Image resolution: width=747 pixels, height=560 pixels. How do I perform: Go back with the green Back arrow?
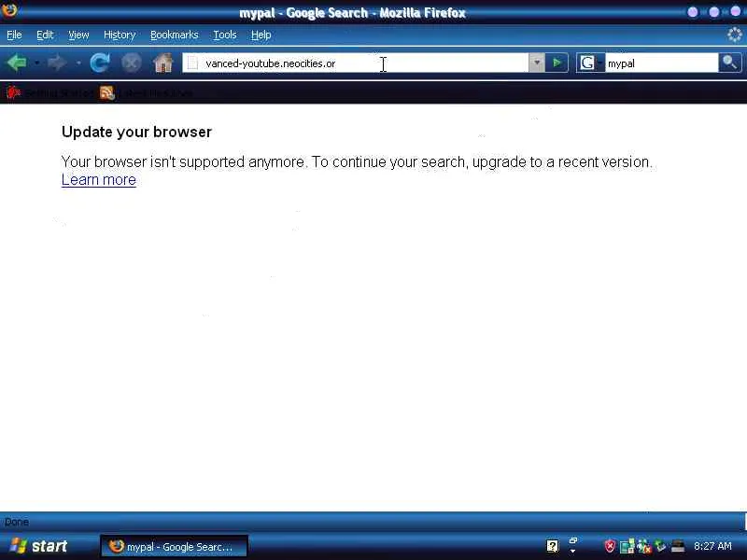(17, 63)
